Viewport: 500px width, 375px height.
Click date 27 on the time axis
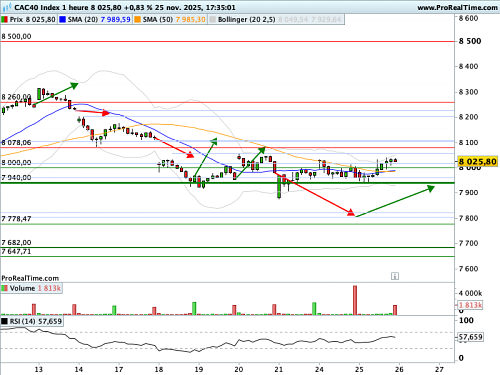point(440,369)
